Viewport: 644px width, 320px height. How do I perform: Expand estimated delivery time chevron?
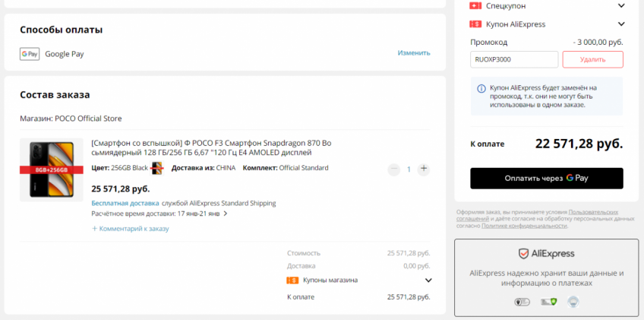pyautogui.click(x=226, y=214)
